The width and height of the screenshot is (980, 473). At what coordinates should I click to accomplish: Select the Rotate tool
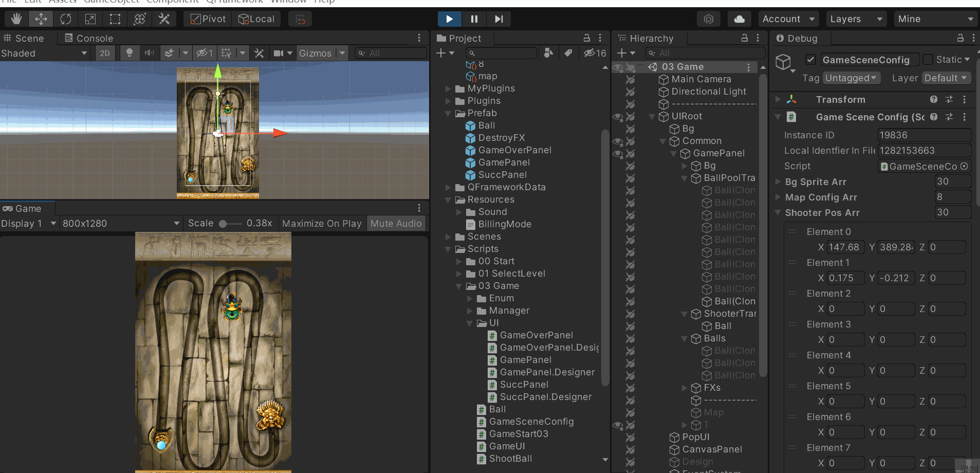66,19
